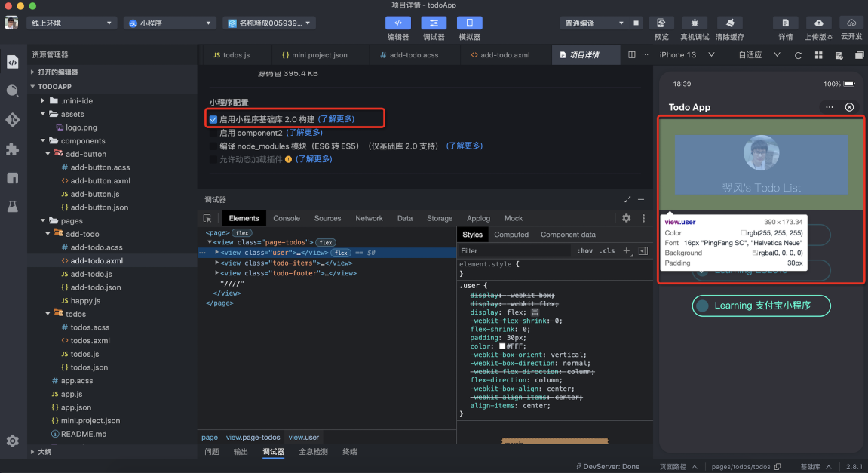This screenshot has width=868, height=473.
Task: Enable the 启用 component2 checkbox
Action: (213, 133)
